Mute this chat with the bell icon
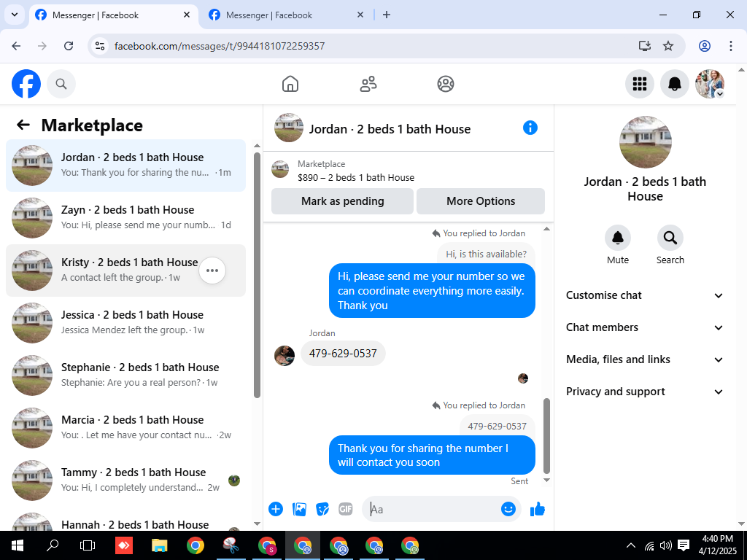The image size is (747, 560). coord(617,238)
